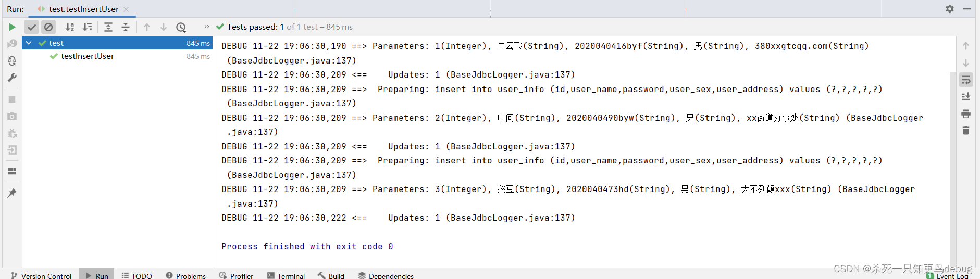
Task: Open Run panel settings gear
Action: 950,9
